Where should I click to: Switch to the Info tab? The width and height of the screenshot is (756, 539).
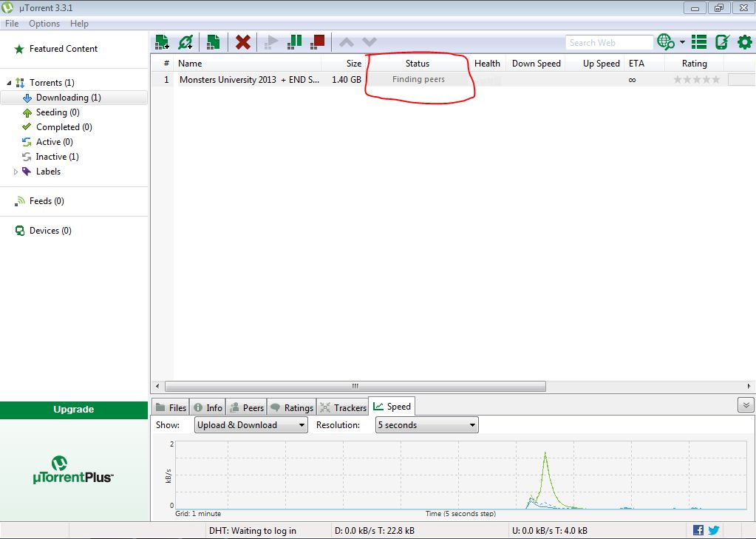click(208, 407)
